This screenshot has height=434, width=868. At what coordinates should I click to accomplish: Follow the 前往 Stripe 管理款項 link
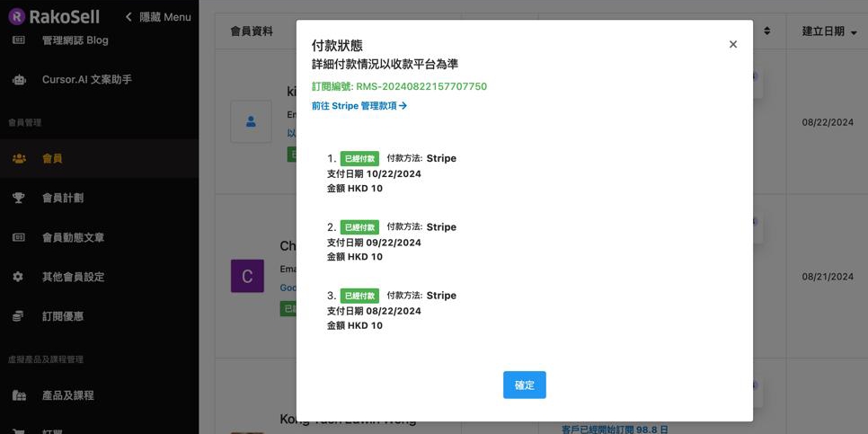[359, 106]
